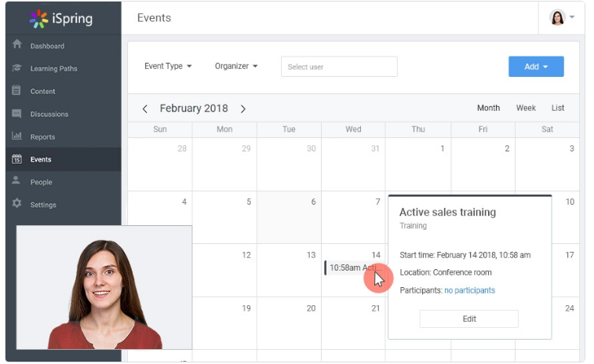Select the Events calendar icon in sidebar

[x=16, y=159]
